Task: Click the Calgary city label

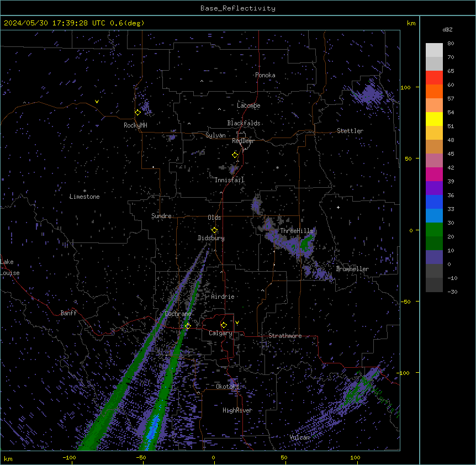Action: click(220, 333)
